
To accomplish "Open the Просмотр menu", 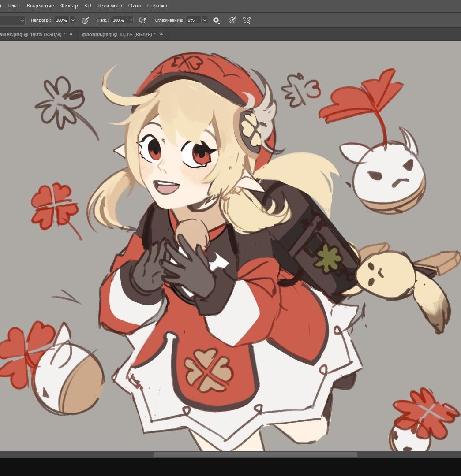I will [110, 6].
